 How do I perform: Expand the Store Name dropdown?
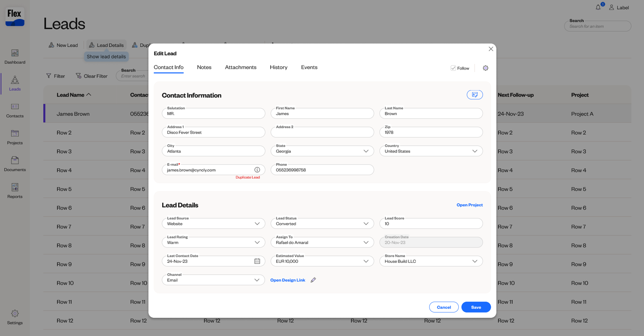pyautogui.click(x=475, y=261)
